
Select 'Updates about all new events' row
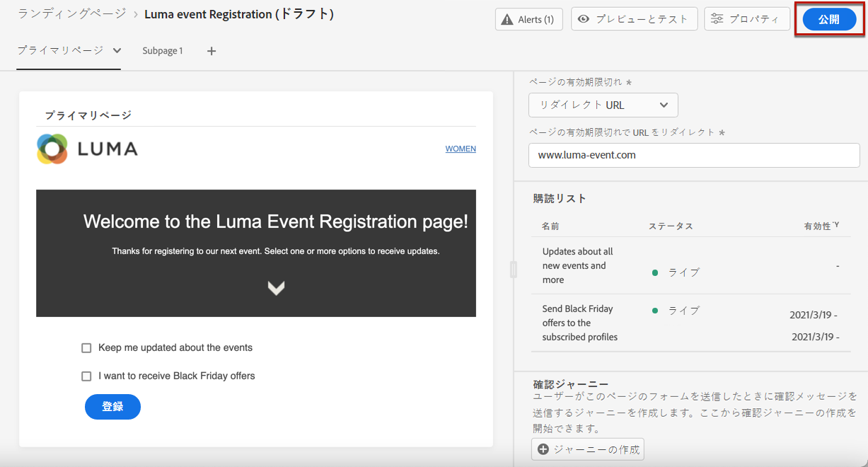click(x=690, y=265)
